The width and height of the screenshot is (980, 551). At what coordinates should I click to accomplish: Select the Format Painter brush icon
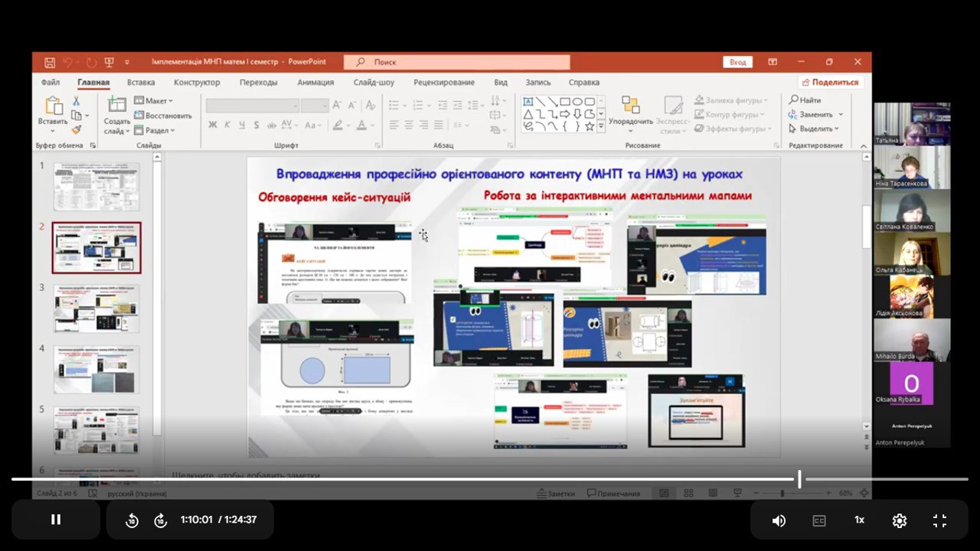(x=77, y=130)
